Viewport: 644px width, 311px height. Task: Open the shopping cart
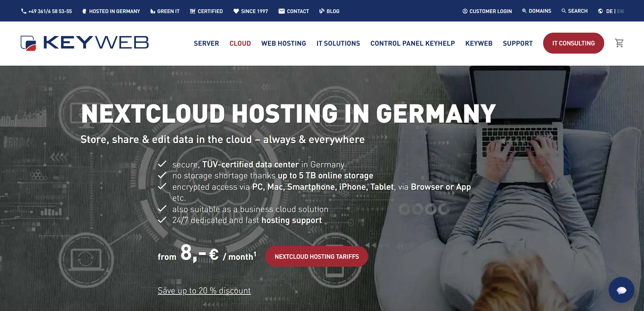[x=619, y=43]
